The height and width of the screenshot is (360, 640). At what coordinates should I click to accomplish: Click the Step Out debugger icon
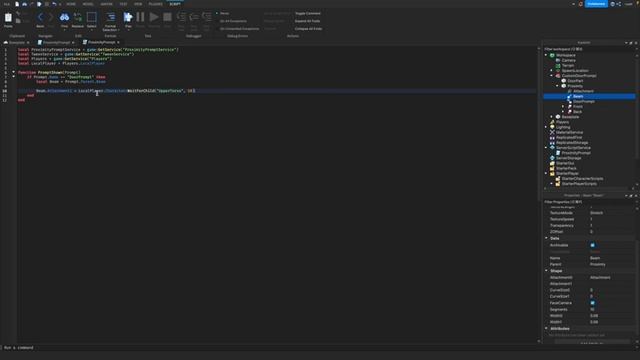point(207,17)
